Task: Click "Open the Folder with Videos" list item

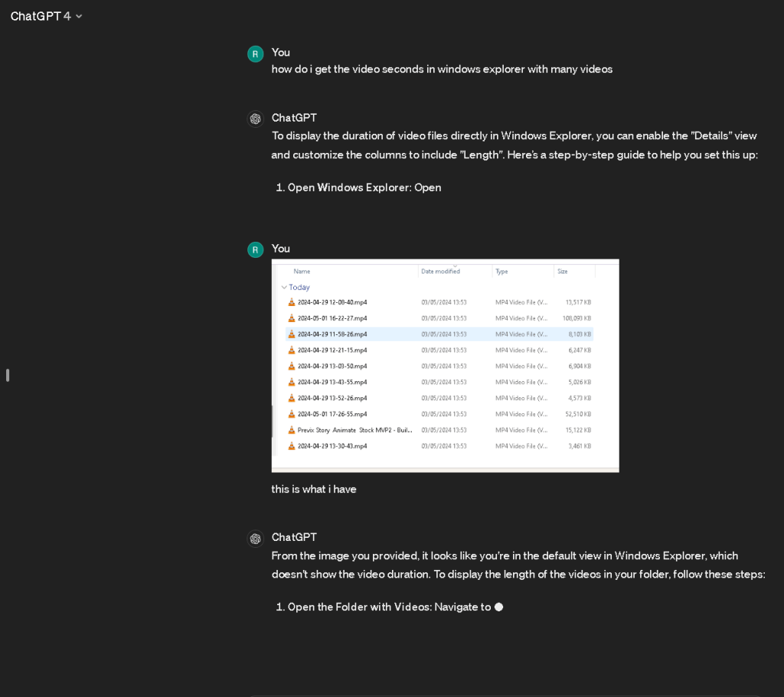Action: (389, 607)
